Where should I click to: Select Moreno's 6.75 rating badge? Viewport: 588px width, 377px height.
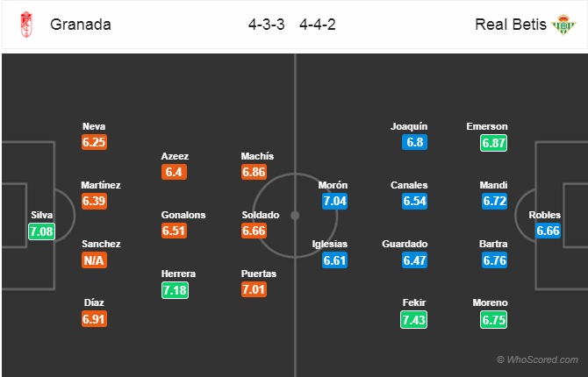pos(494,319)
